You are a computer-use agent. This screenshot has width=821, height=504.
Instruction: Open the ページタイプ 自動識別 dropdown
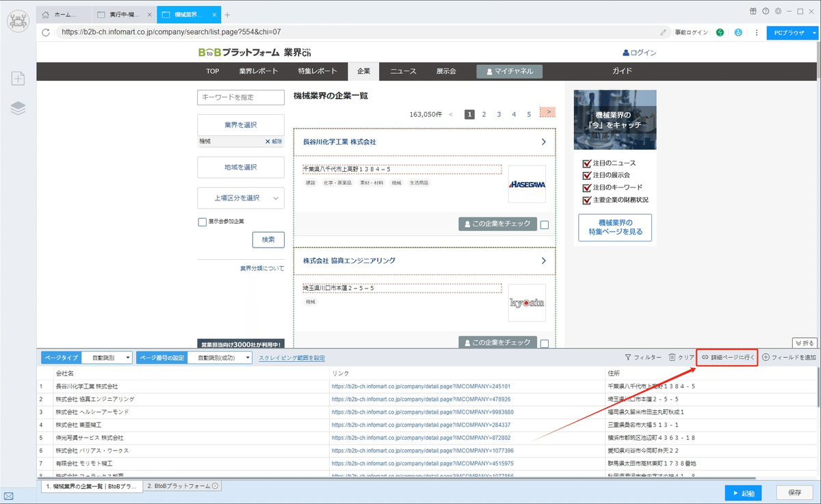click(108, 358)
